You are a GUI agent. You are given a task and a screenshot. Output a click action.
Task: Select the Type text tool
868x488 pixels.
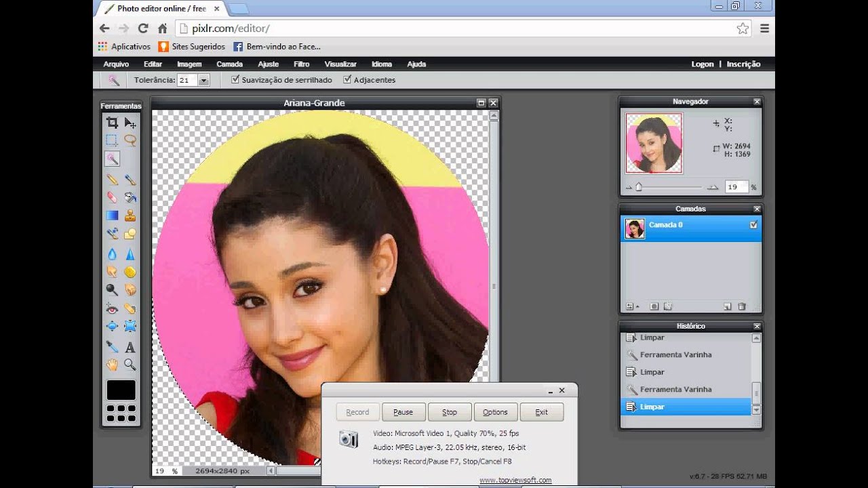coord(130,346)
